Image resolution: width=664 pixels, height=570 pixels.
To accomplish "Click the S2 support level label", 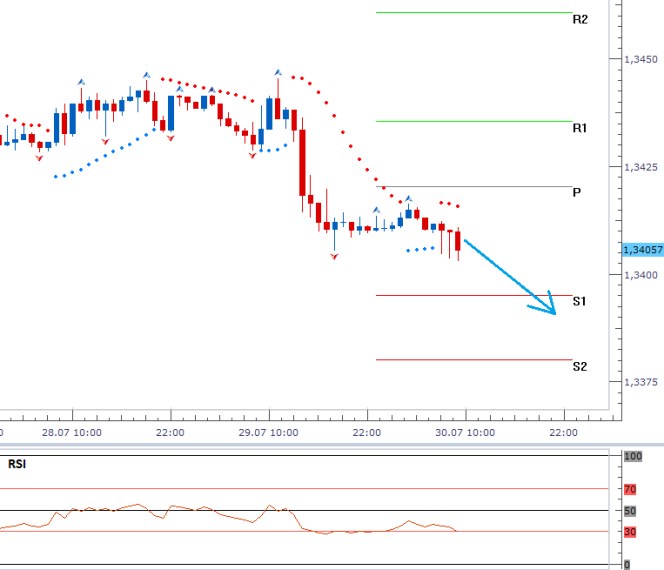I will point(580,366).
